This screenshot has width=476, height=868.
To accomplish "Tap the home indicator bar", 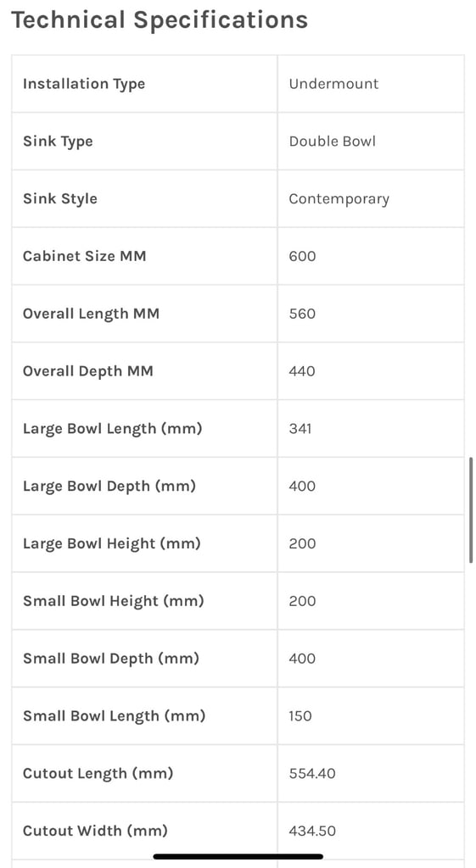I will click(x=238, y=856).
